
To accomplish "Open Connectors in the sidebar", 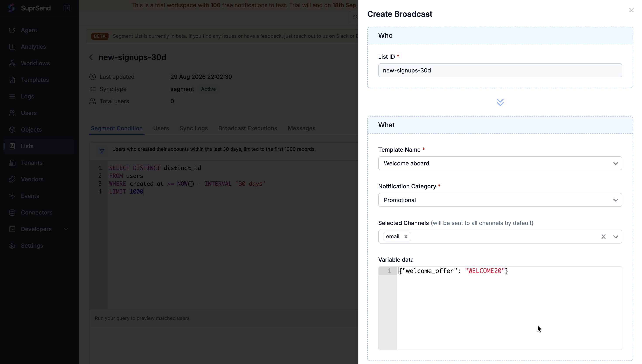I will click(39, 213).
